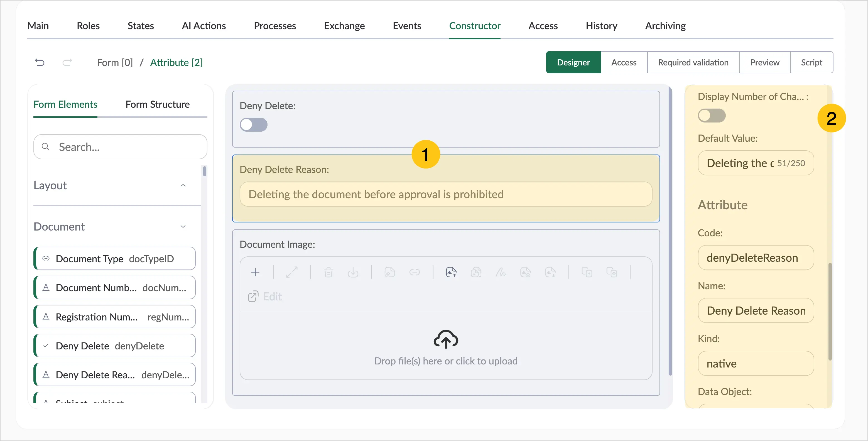868x441 pixels.
Task: Switch to the Roles tab
Action: click(88, 26)
